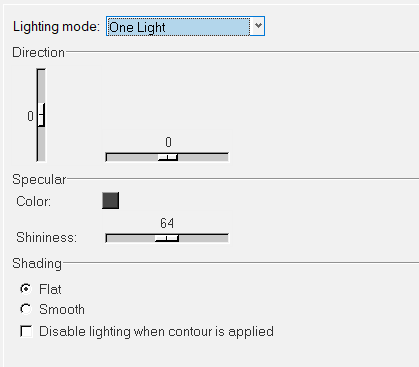419x367 pixels.
Task: Click the Shininess track left of thumb
Action: click(x=131, y=238)
